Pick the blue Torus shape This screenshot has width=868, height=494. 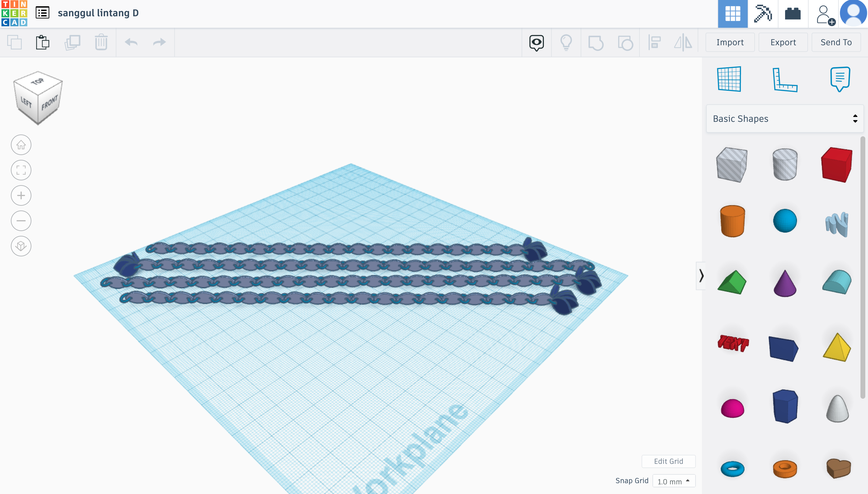(732, 469)
